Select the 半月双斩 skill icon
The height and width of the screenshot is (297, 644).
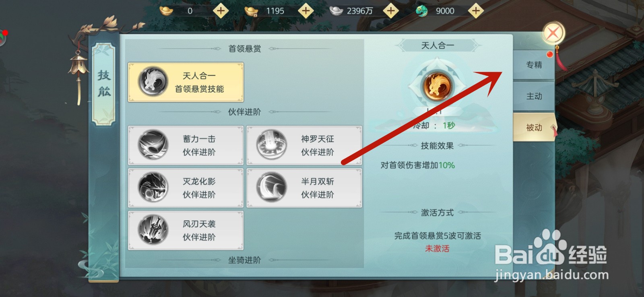pyautogui.click(x=271, y=188)
